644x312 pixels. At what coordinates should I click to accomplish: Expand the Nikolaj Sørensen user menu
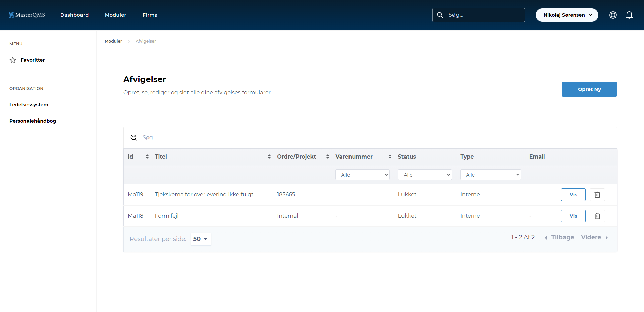567,15
